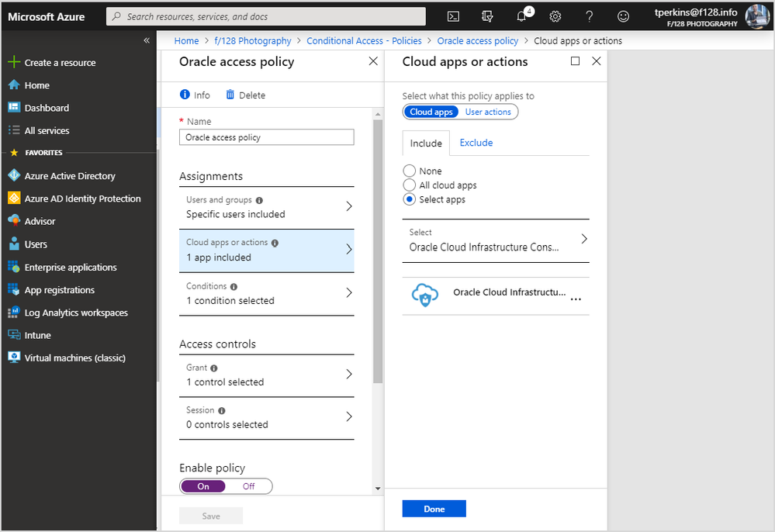The width and height of the screenshot is (775, 532).
Task: Click the Done button
Action: (434, 509)
